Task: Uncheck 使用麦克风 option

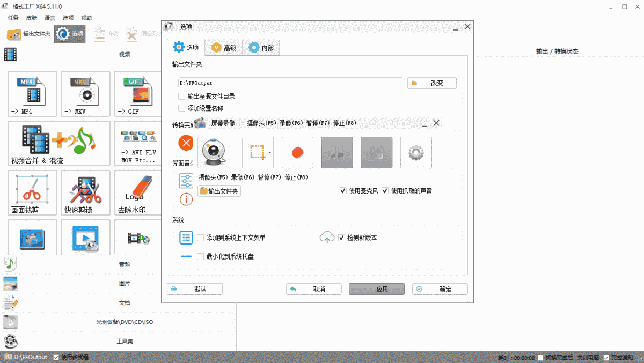Action: click(343, 191)
